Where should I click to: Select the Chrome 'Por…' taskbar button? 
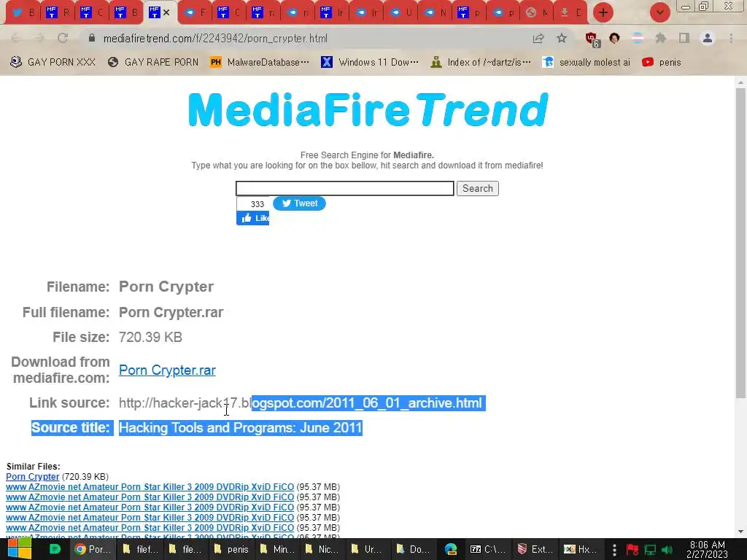pos(93,550)
